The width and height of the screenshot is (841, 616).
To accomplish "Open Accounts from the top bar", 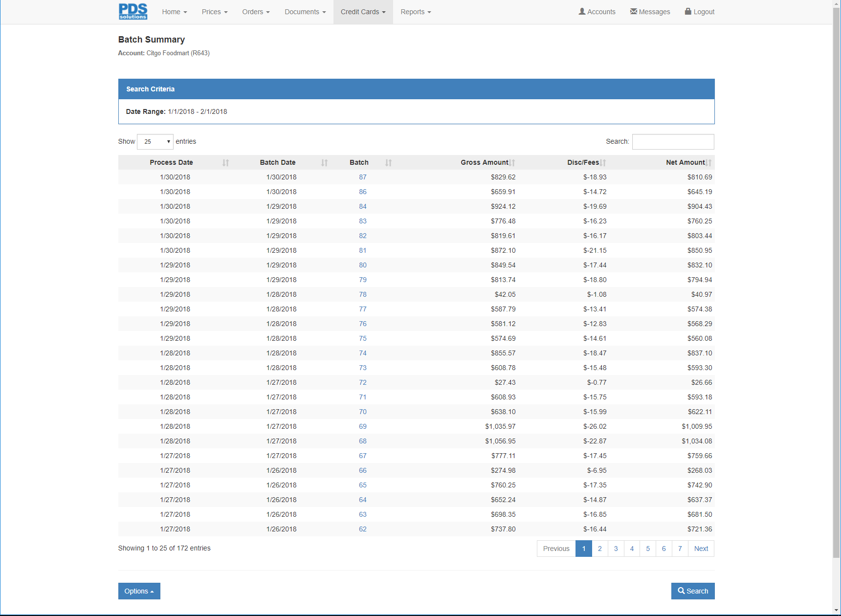I will pyautogui.click(x=597, y=12).
